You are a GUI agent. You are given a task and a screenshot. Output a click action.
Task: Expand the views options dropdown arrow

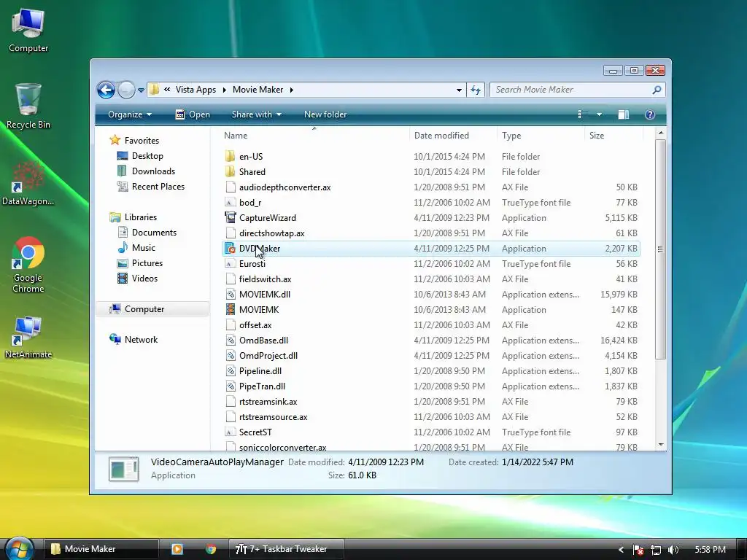click(600, 114)
